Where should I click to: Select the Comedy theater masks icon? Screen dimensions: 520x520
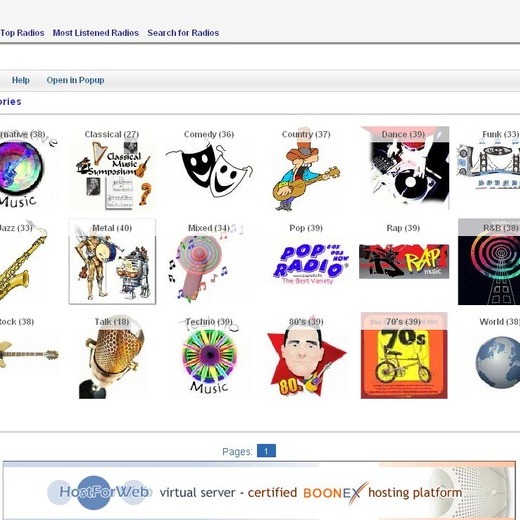pos(209,169)
